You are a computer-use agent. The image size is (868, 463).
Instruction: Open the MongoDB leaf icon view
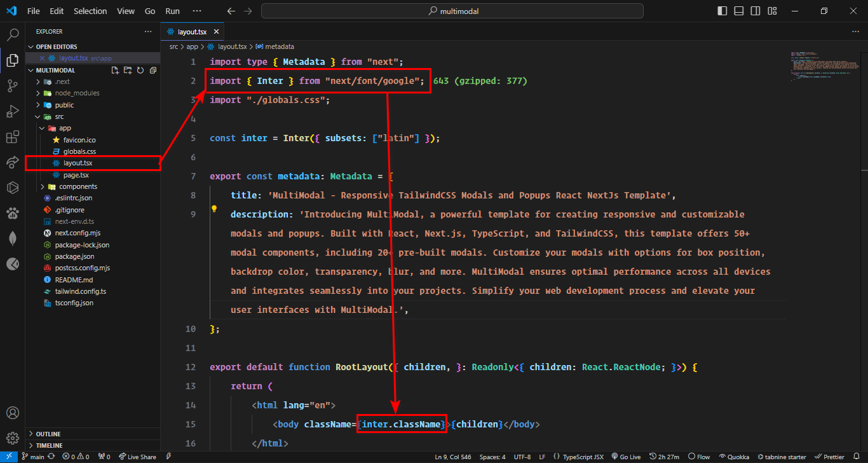pyautogui.click(x=12, y=238)
